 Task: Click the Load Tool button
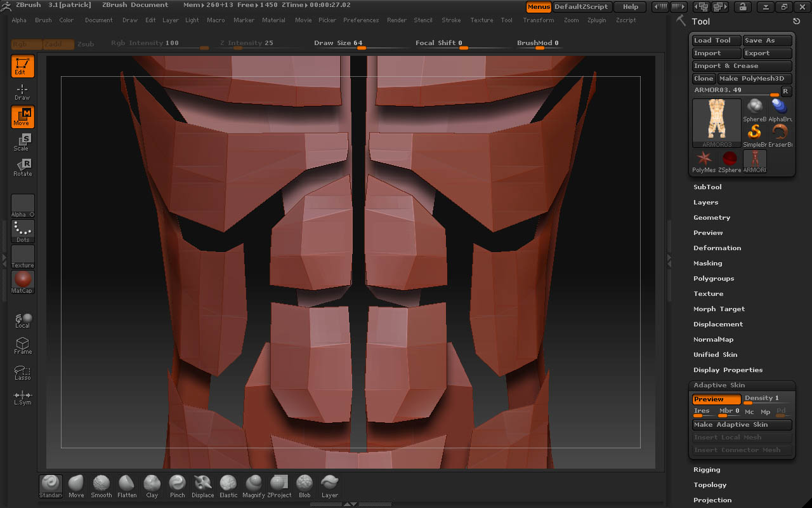pyautogui.click(x=716, y=41)
